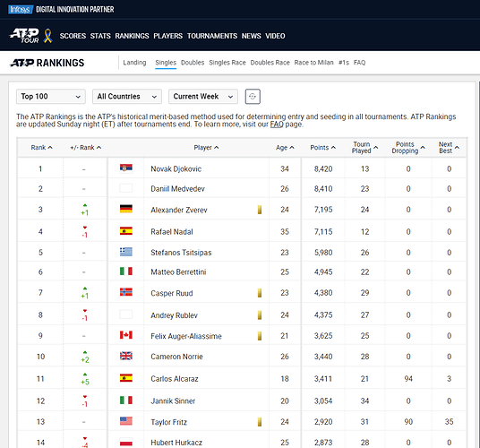
Task: Click gold badge beside Taylor Fritz
Action: point(260,422)
